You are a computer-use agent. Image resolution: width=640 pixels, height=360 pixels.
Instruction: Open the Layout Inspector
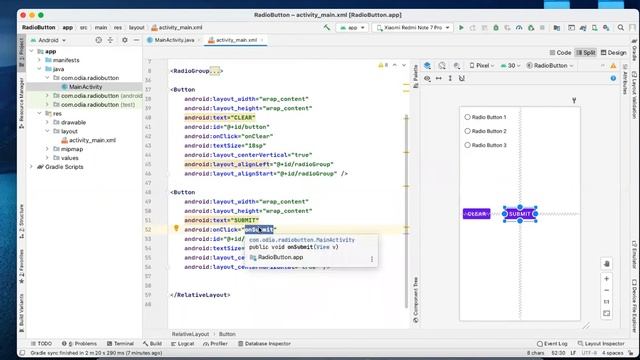[x=601, y=344]
